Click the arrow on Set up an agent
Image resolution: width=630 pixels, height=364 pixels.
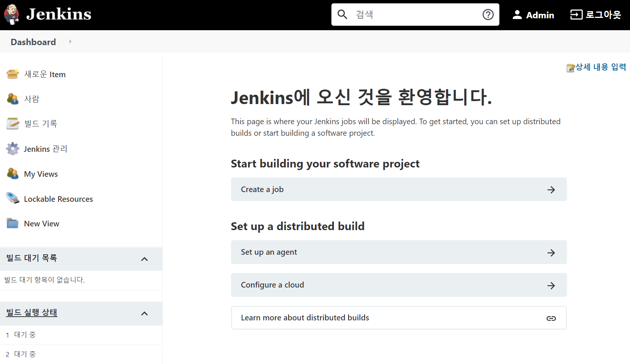pyautogui.click(x=551, y=252)
